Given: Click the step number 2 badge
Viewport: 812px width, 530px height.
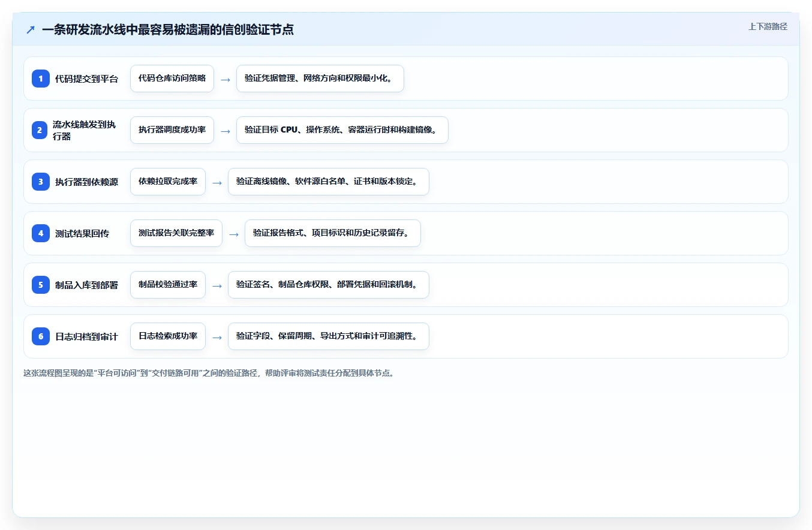Looking at the screenshot, I should click(41, 130).
